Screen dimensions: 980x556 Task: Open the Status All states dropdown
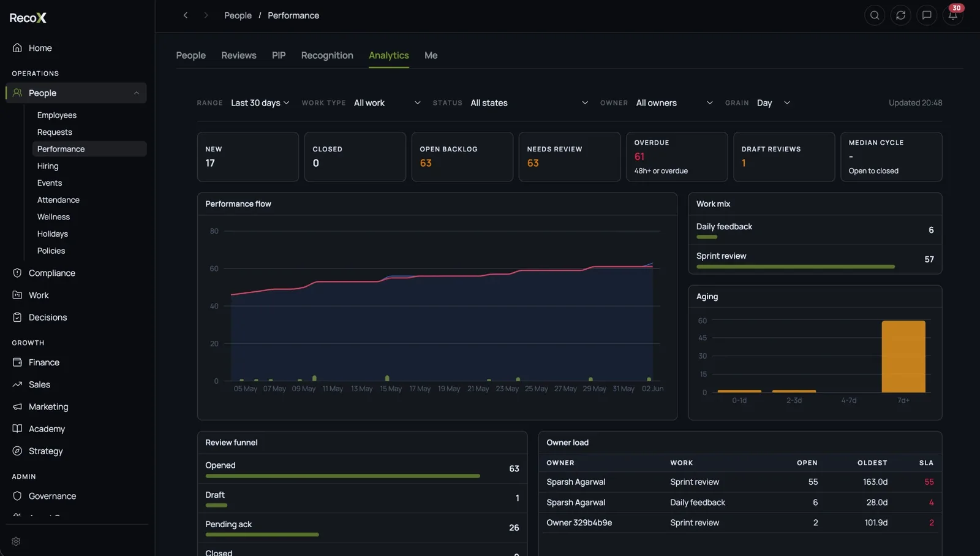click(529, 103)
